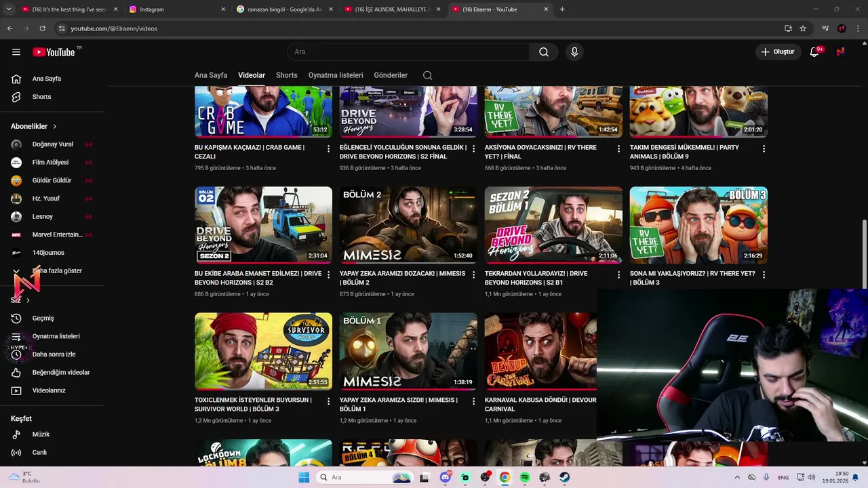Open the Windows Start menu
This screenshot has height=488, width=868.
(304, 477)
